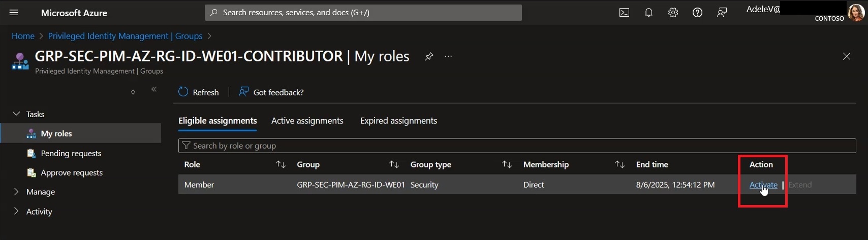Screen dimensions: 868x240
Task: Click the Activate link for Member role
Action: (x=763, y=185)
